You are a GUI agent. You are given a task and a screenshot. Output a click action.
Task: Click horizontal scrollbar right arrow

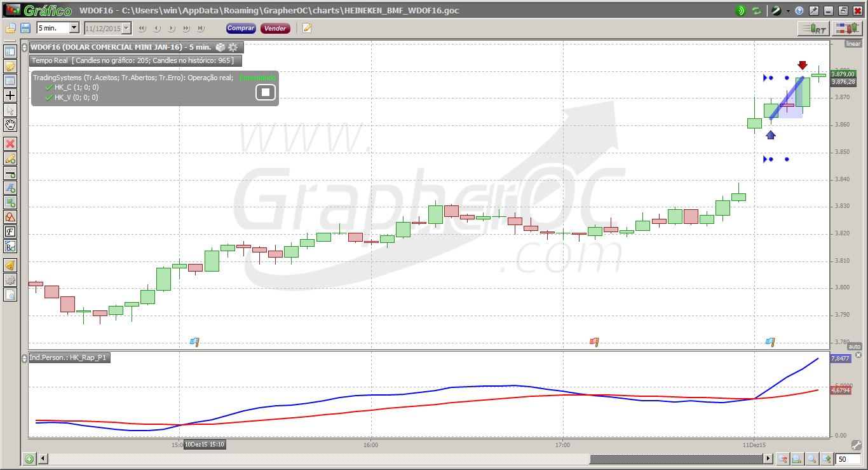(x=768, y=459)
